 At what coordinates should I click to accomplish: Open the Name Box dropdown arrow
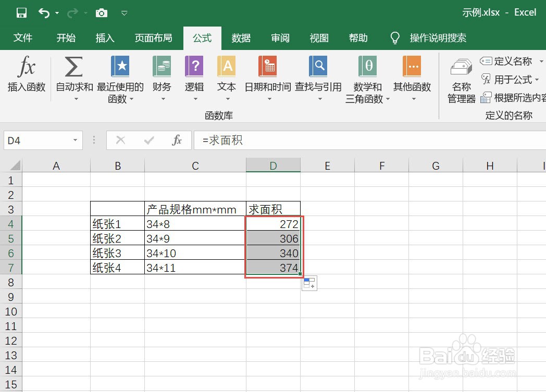tap(76, 140)
